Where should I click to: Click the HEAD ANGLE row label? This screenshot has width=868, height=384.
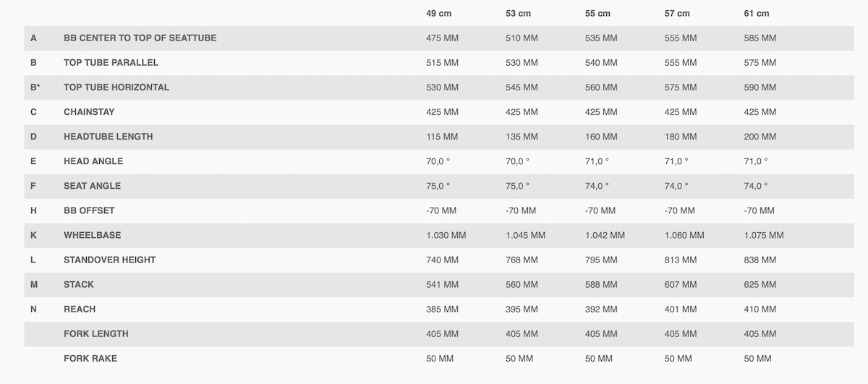point(93,161)
